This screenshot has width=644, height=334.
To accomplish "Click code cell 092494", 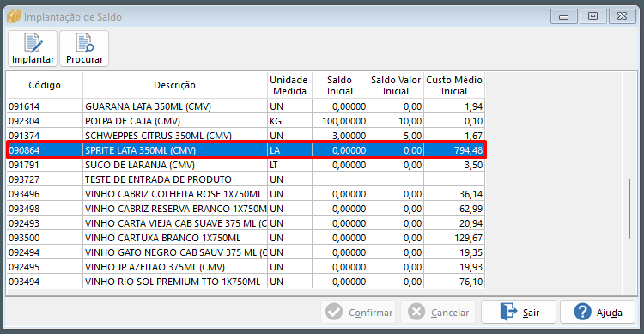I will [x=45, y=252].
